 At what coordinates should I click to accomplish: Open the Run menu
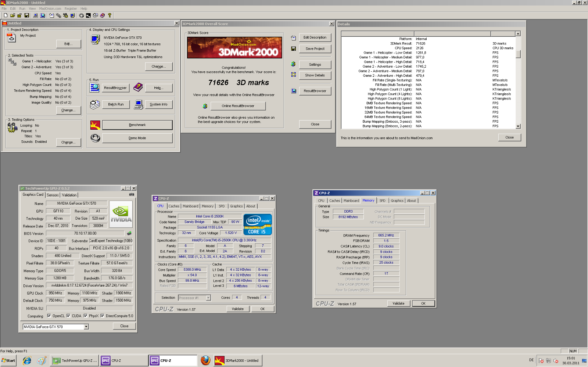click(22, 8)
